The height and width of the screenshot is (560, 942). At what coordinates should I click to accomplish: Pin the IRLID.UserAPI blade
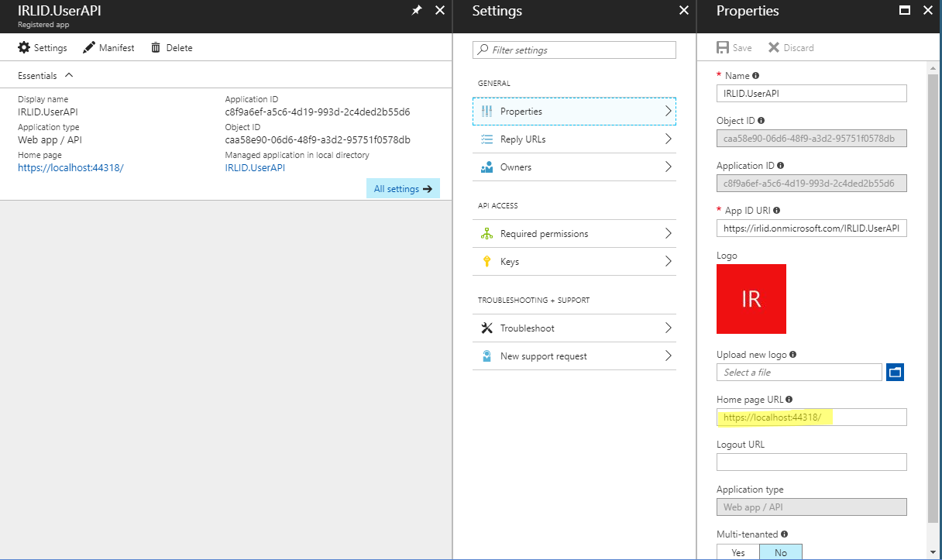[417, 11]
